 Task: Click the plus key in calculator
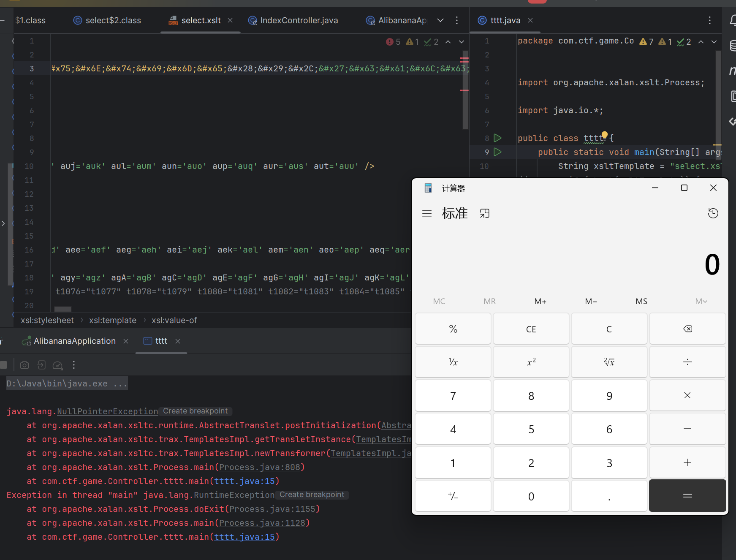click(687, 462)
